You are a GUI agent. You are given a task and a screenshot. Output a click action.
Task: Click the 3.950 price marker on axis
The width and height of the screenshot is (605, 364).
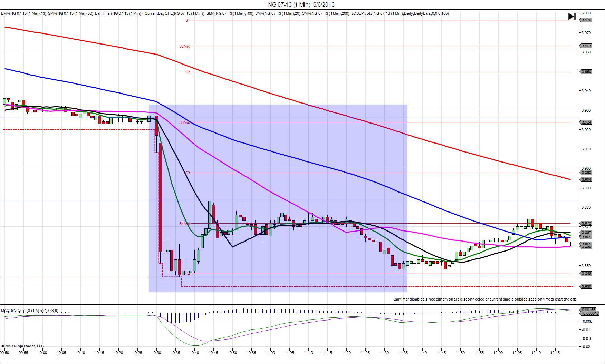tap(586, 72)
